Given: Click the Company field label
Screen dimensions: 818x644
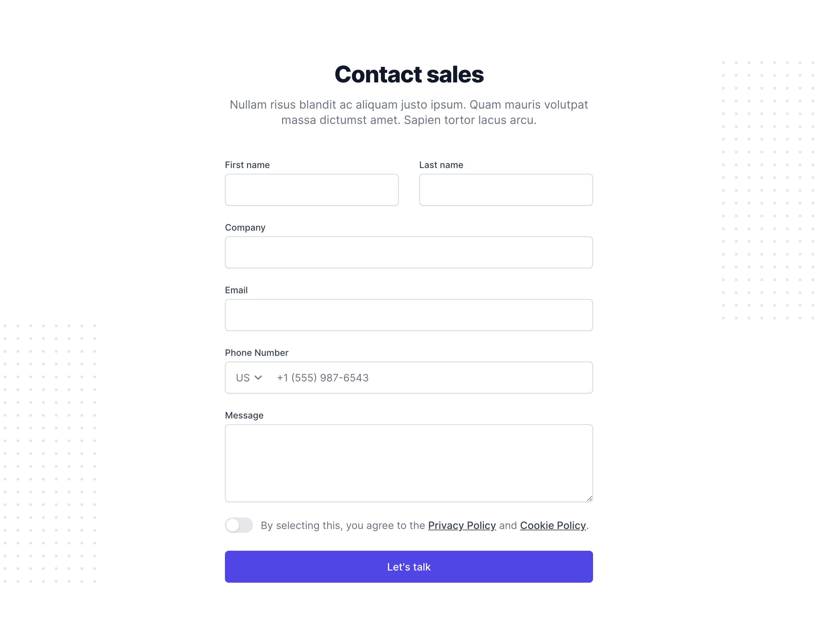Looking at the screenshot, I should 245,227.
